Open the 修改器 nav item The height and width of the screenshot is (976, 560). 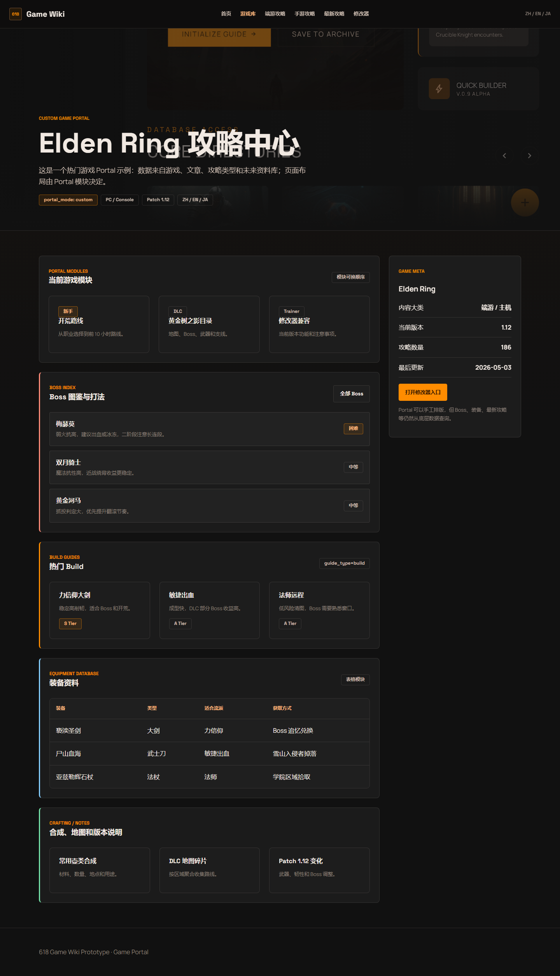tap(361, 14)
